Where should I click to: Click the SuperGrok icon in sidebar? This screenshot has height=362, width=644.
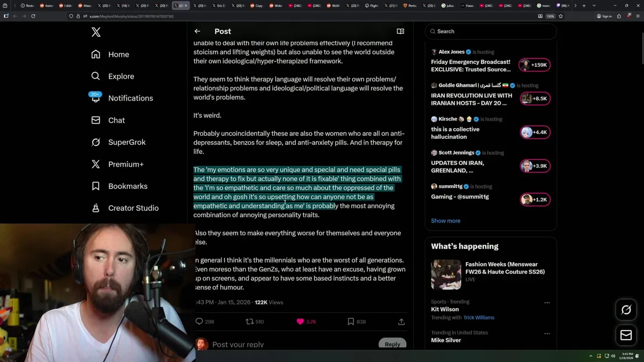pyautogui.click(x=96, y=142)
